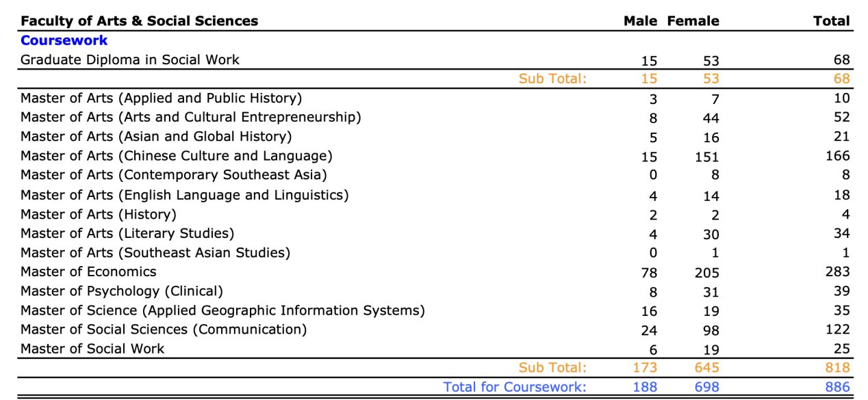Select Master of Arts (Contemporary Southeast Asia)
The height and width of the screenshot is (400, 868).
pyautogui.click(x=173, y=175)
